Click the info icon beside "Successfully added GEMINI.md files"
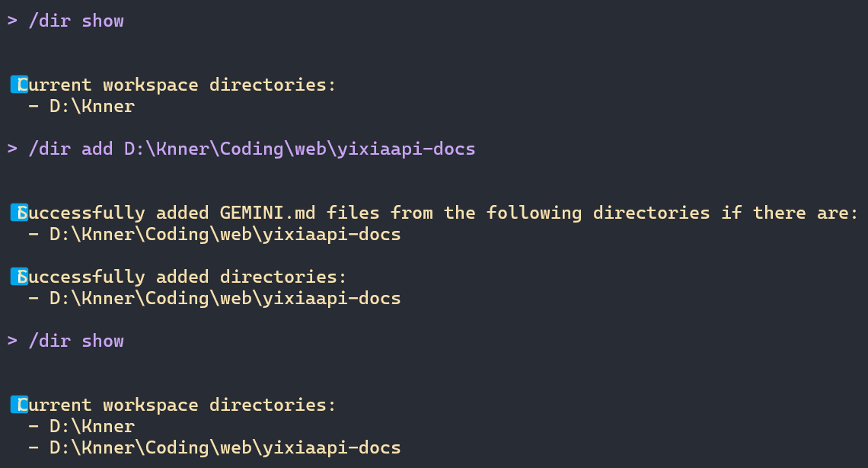 point(19,213)
